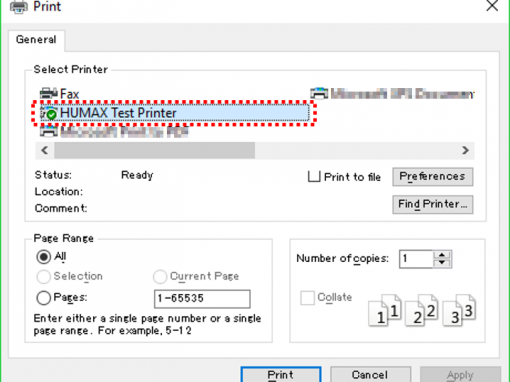The image size is (510, 382).
Task: Click the printer icon in title bar
Action: (x=19, y=7)
